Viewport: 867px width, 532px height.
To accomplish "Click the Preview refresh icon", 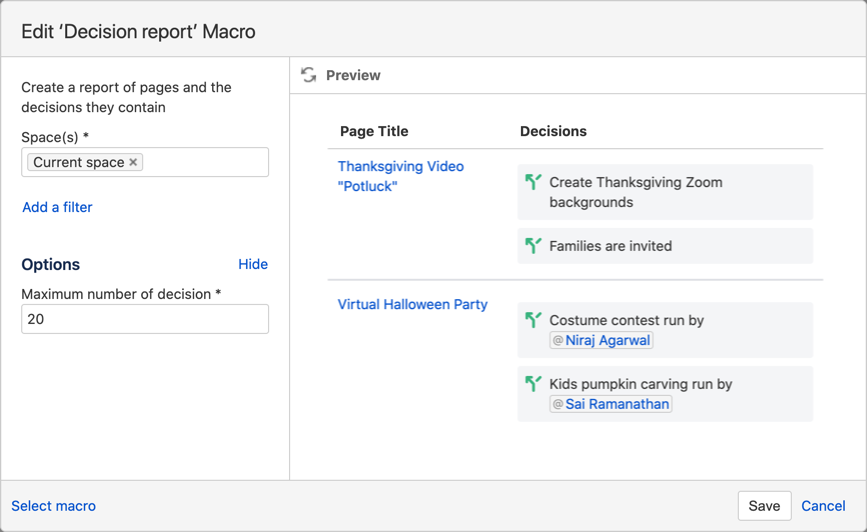I will (308, 75).
